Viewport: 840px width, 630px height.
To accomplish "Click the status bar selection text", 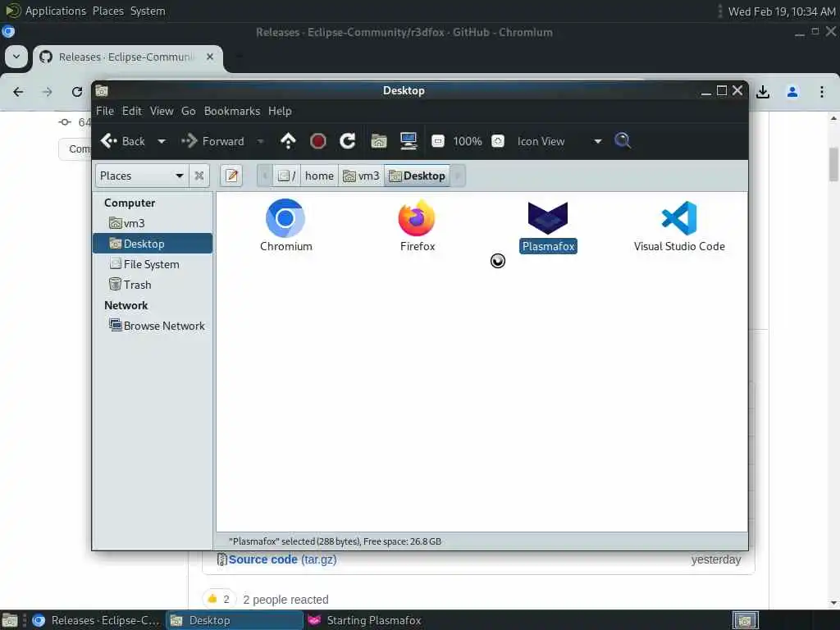I will pos(335,541).
